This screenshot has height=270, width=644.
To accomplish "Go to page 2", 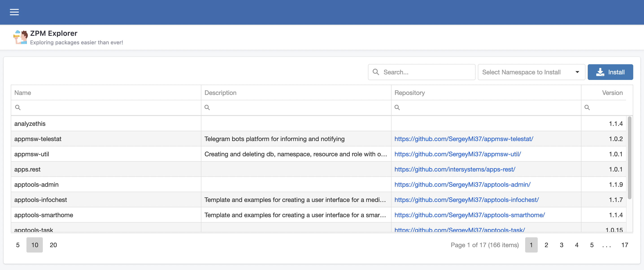I will click(x=546, y=245).
